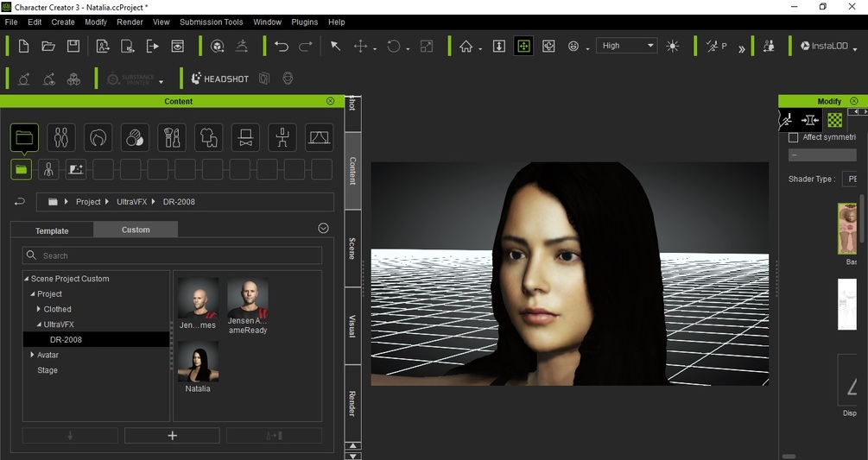This screenshot has height=460, width=868.
Task: Open the render preview eye icon in toolbar
Action: (x=177, y=46)
